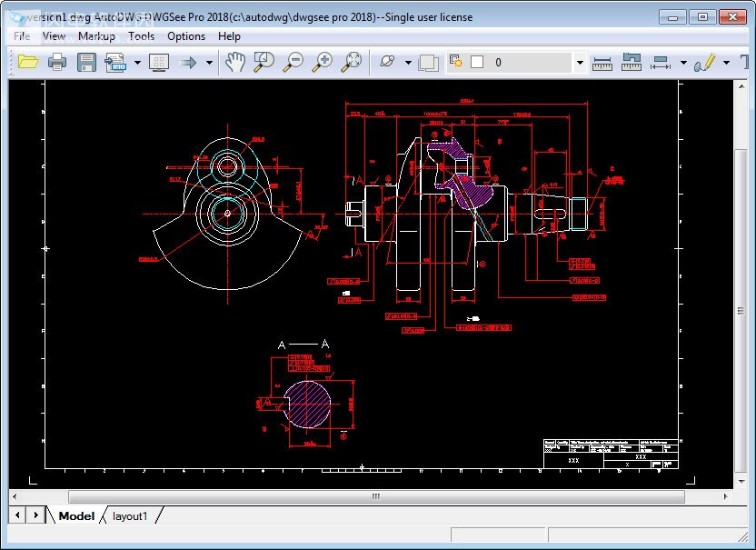Open the layer 0 dropdown list
Screen dimensions: 756x550
tap(580, 62)
